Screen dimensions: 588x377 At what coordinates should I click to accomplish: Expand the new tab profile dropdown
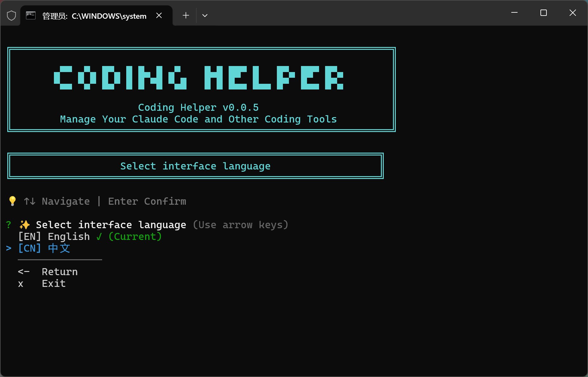click(205, 16)
